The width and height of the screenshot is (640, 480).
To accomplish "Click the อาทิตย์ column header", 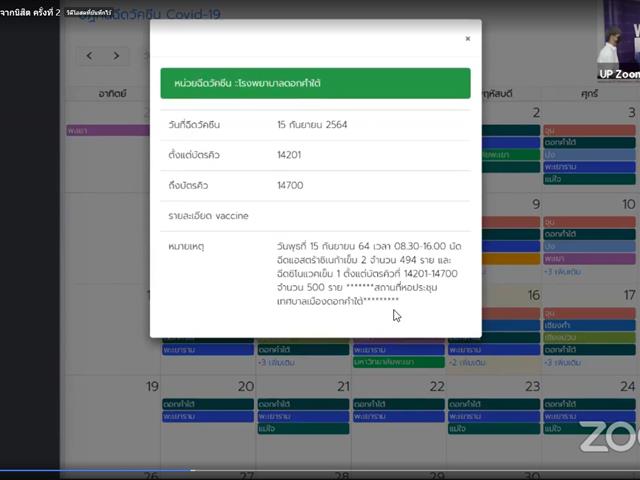I will 112,93.
